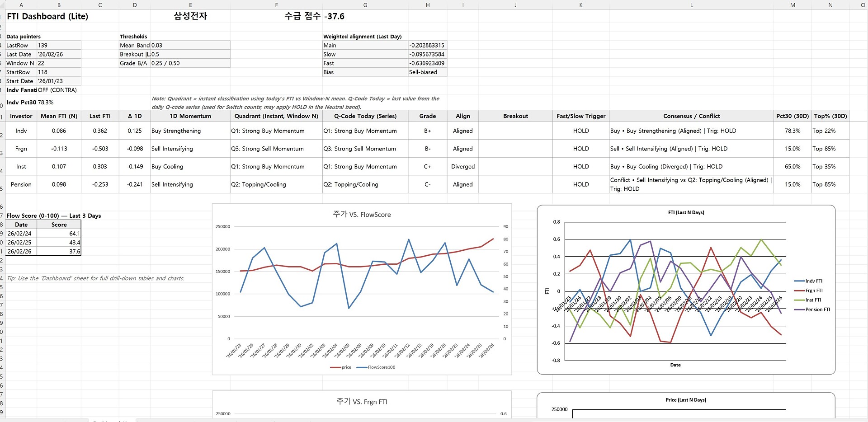The height and width of the screenshot is (422, 868).
Task: Click the 'price' legend entry in FlowScore chart
Action: (x=341, y=367)
